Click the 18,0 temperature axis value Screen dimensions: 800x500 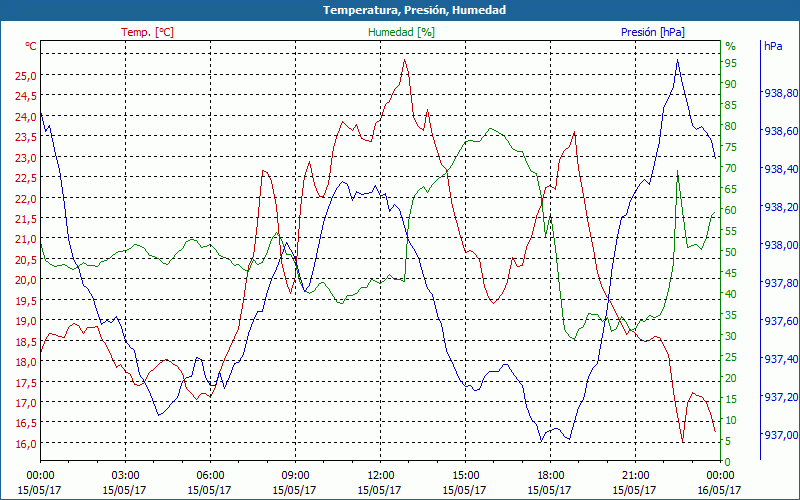pos(25,362)
